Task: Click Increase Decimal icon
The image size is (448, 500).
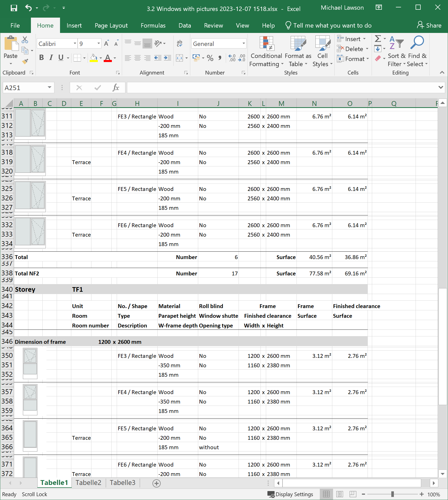Action: [232, 58]
